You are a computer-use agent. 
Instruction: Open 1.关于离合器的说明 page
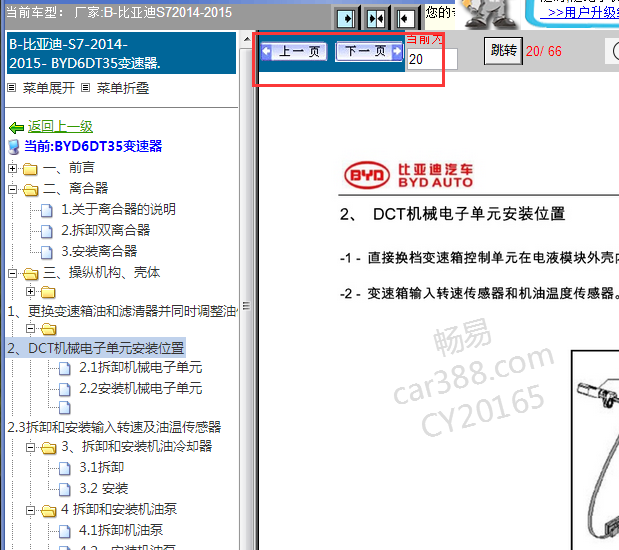click(118, 209)
